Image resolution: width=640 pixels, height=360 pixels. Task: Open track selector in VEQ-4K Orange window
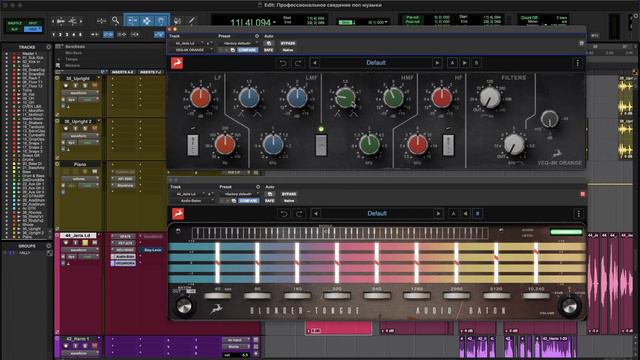point(187,43)
